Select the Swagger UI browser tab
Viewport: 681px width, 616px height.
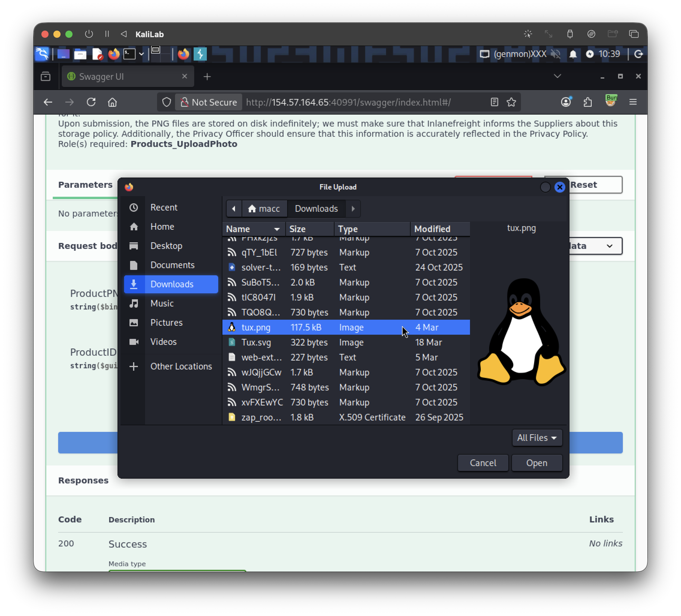coord(128,77)
